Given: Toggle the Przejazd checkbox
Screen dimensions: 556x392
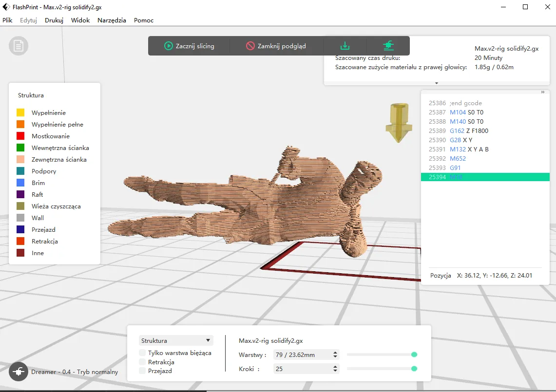Looking at the screenshot, I should [142, 371].
